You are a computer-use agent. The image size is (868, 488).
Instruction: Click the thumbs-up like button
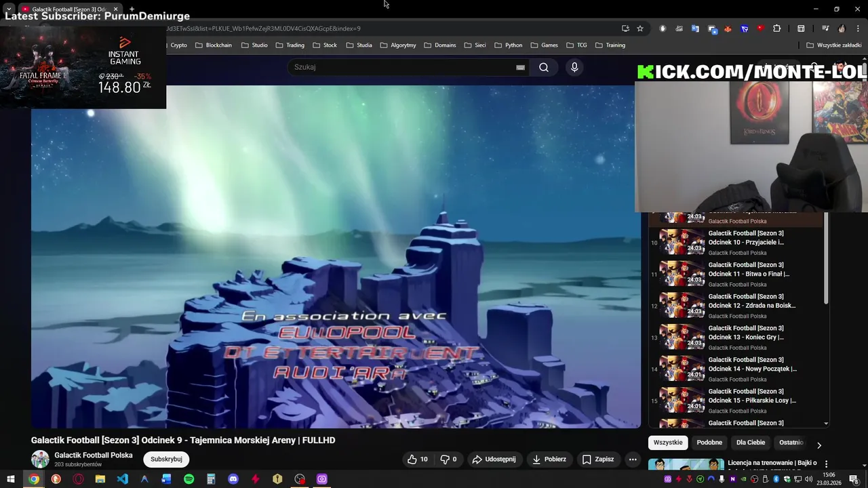[418, 459]
